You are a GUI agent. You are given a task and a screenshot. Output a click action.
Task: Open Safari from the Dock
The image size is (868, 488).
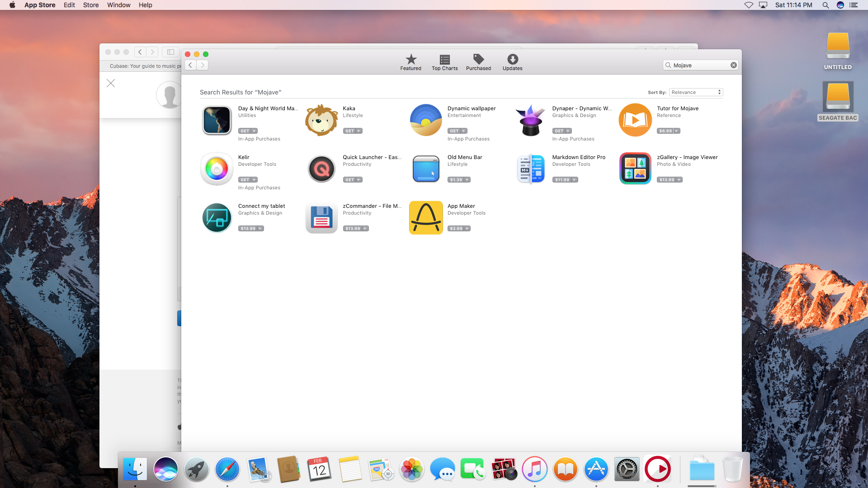pyautogui.click(x=227, y=469)
